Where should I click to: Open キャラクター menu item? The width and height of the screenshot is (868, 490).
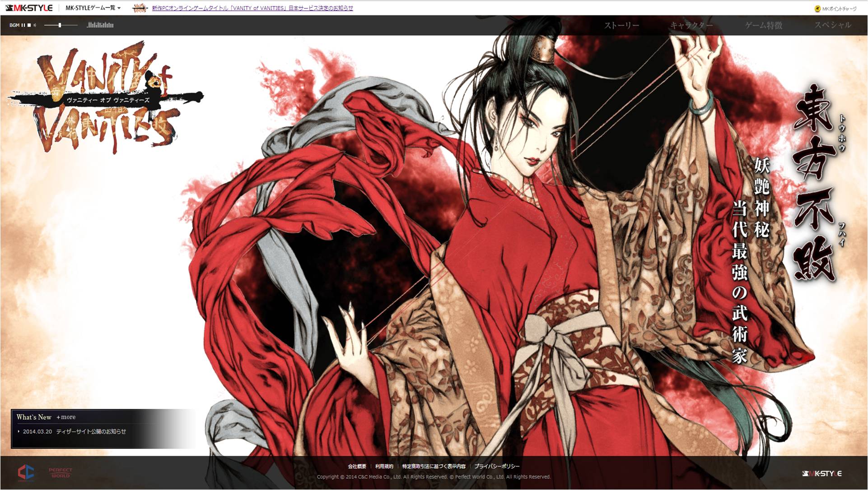(x=691, y=26)
